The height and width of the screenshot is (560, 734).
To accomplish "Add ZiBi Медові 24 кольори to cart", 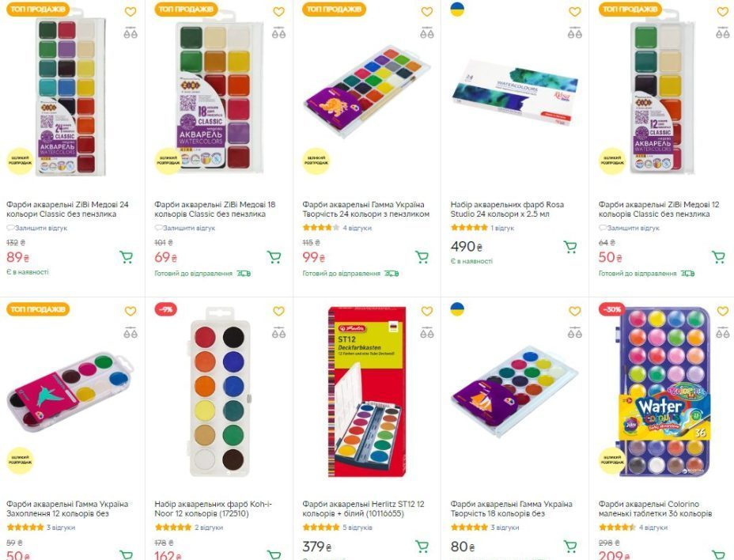I will (126, 257).
